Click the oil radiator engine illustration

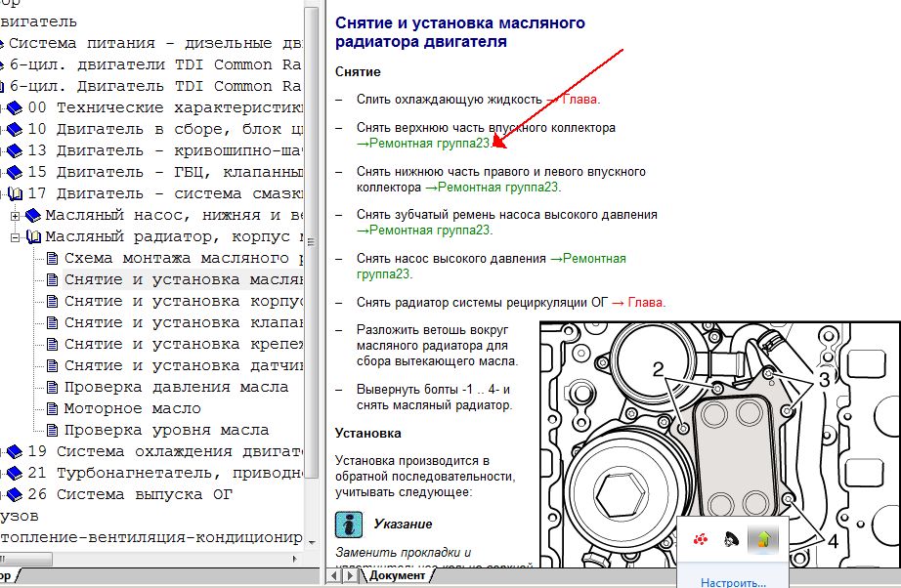tap(720, 444)
